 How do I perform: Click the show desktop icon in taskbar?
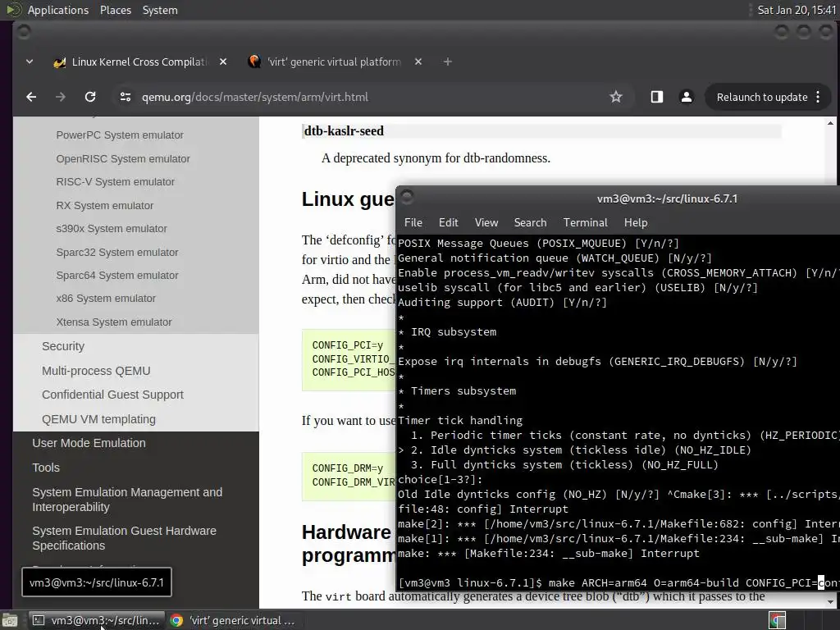click(10, 620)
